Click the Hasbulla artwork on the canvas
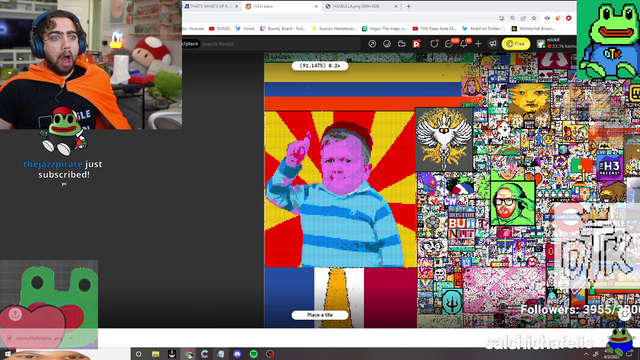Screen dimensions: 640x360 [340, 189]
